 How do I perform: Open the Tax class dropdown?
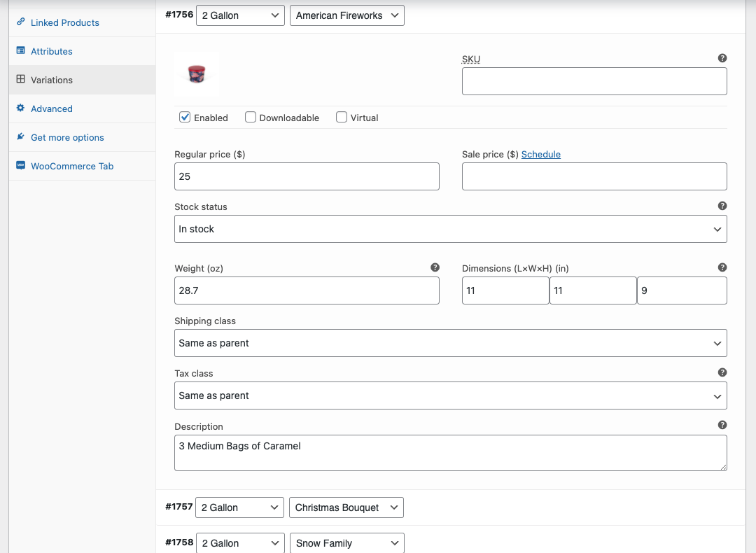pyautogui.click(x=451, y=395)
